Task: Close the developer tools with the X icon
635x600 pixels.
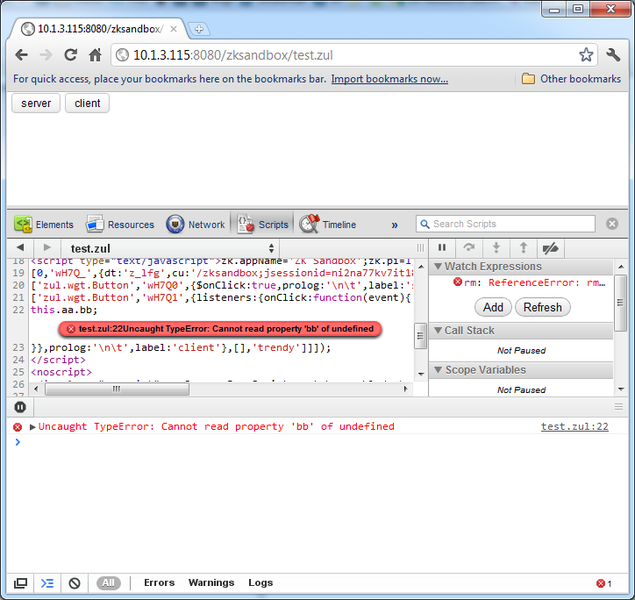Action: pyautogui.click(x=612, y=223)
